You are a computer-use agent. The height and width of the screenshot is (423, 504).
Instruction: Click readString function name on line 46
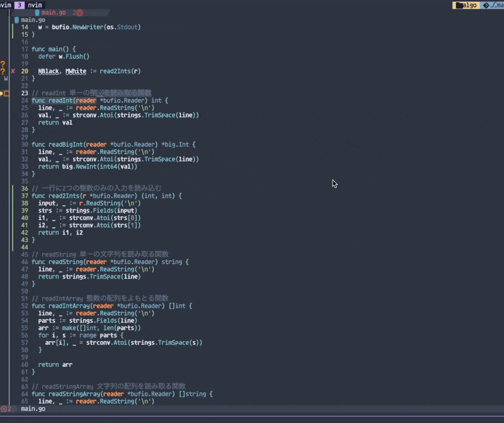pyautogui.click(x=66, y=262)
